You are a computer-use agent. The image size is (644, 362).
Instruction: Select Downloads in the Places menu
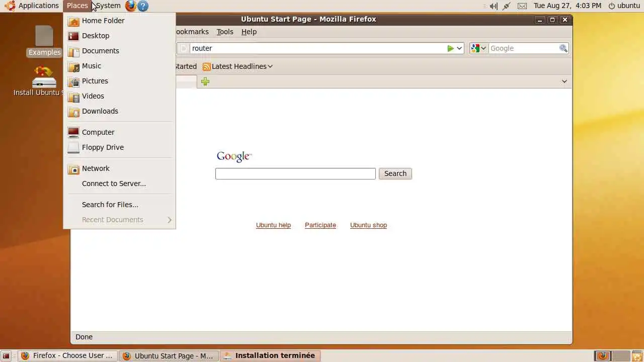pos(119,111)
